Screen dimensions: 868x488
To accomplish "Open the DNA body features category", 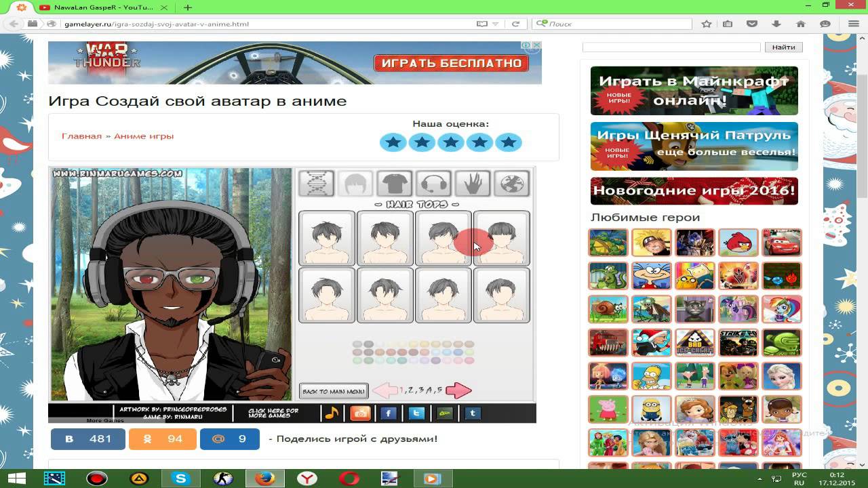I will coord(316,183).
